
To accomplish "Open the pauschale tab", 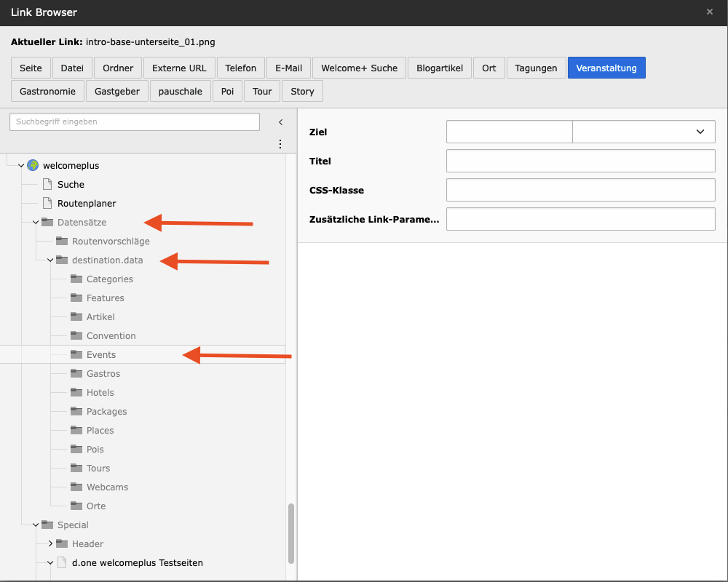I will pyautogui.click(x=180, y=91).
